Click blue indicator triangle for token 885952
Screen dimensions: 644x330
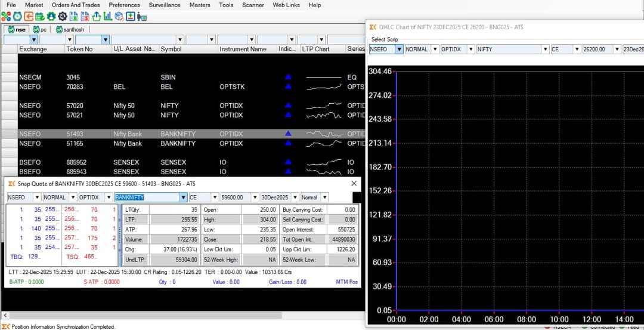pyautogui.click(x=288, y=162)
